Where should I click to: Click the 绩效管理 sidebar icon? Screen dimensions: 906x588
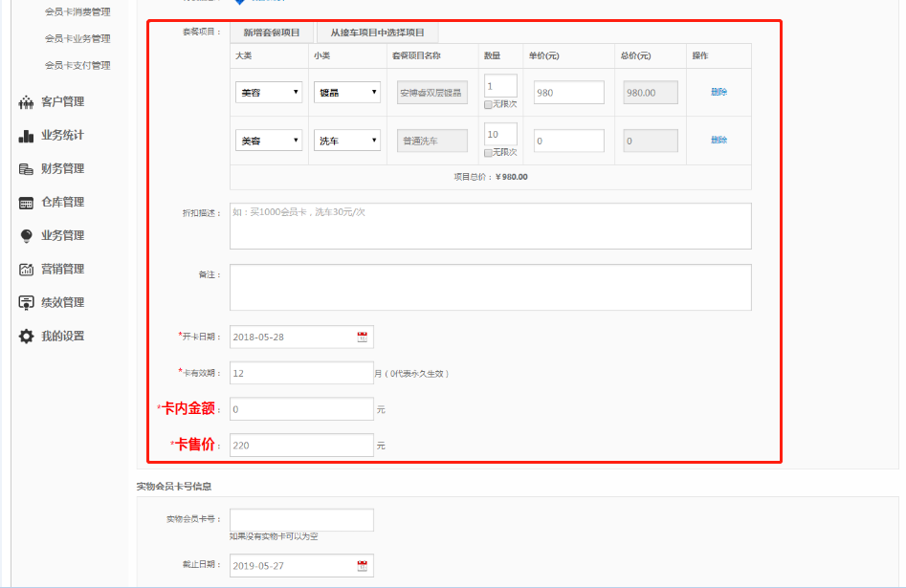(27, 303)
